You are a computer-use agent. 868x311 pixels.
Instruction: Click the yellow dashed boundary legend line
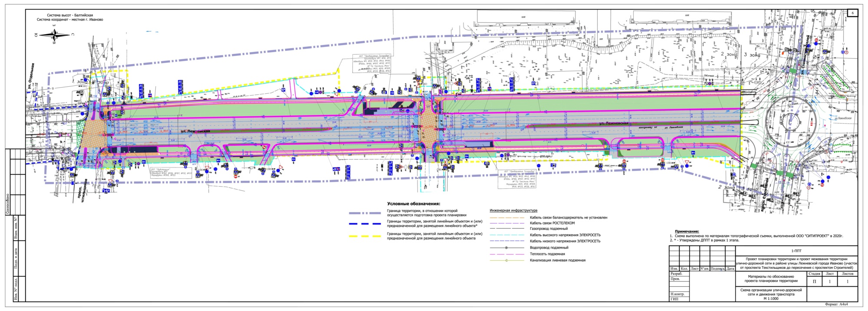(365, 236)
